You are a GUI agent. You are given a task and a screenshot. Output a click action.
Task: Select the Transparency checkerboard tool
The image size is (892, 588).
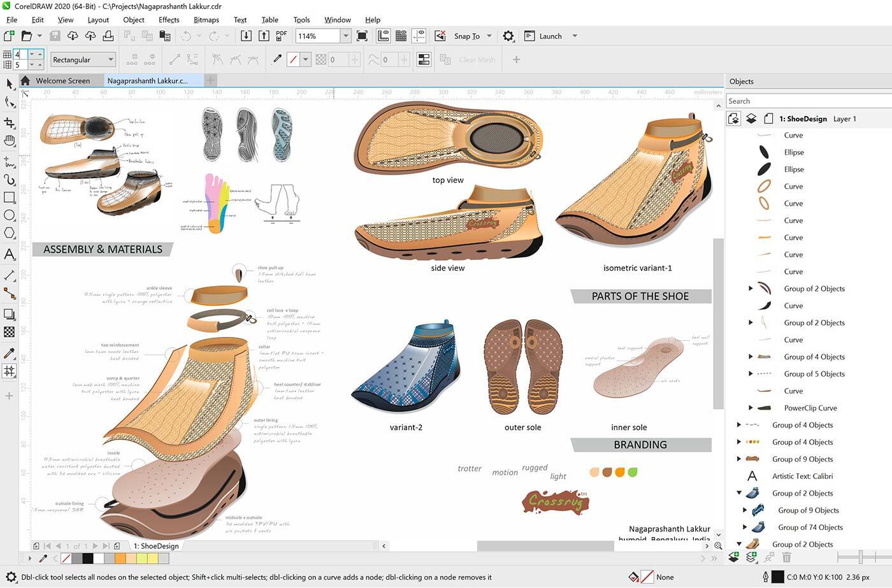(x=10, y=332)
